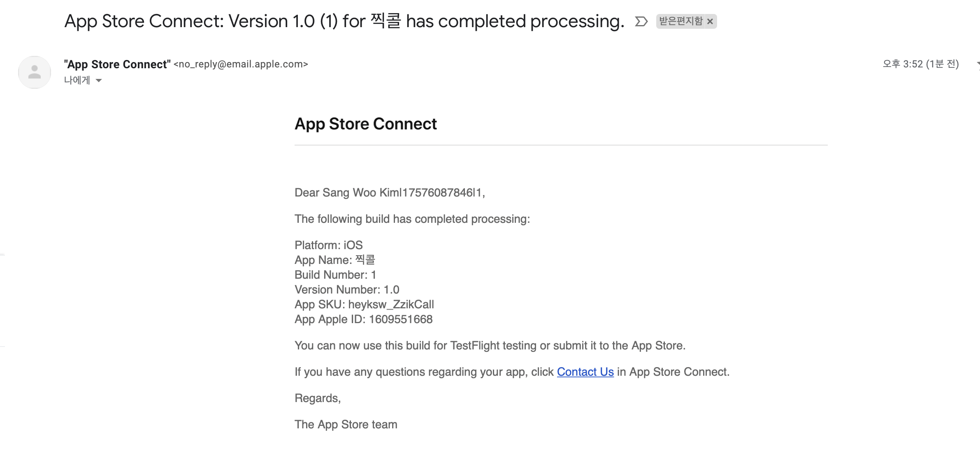Select the Version Number 1.0 line
This screenshot has width=980, height=467.
pos(347,289)
